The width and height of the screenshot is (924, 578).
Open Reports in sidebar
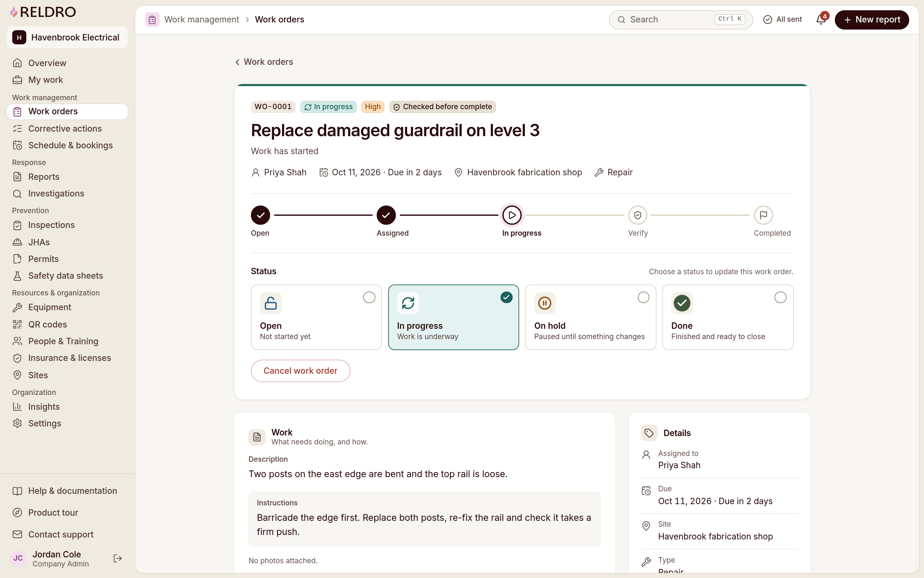pos(67,177)
